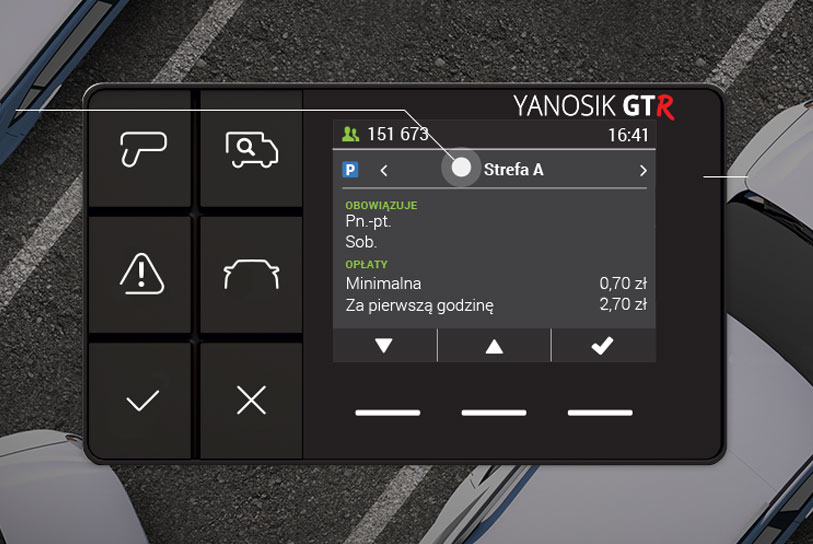The image size is (813, 544).
Task: Tap the soft key under the on-screen checkmark
Action: coord(600,413)
